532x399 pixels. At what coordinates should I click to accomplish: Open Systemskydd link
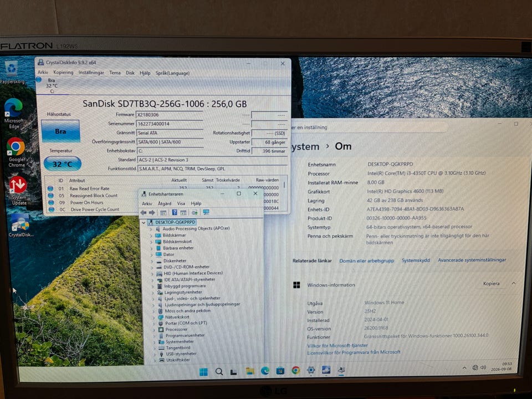point(416,260)
